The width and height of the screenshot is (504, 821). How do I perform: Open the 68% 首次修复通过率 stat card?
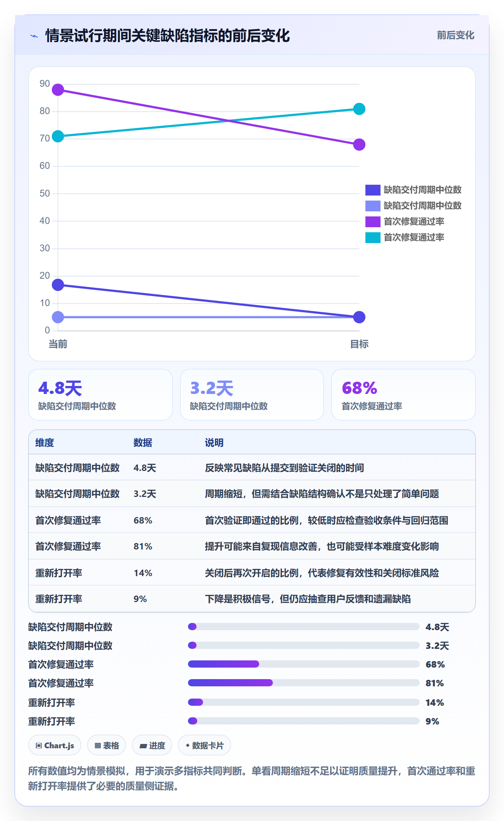click(x=403, y=394)
